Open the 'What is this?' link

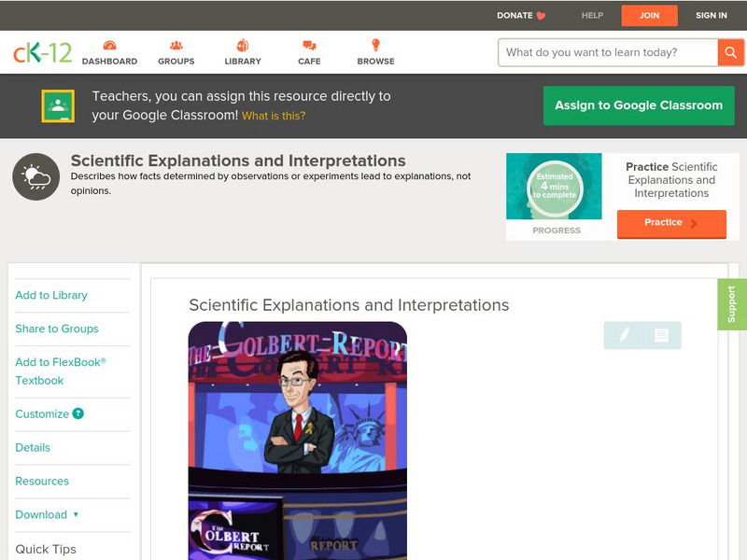274,116
